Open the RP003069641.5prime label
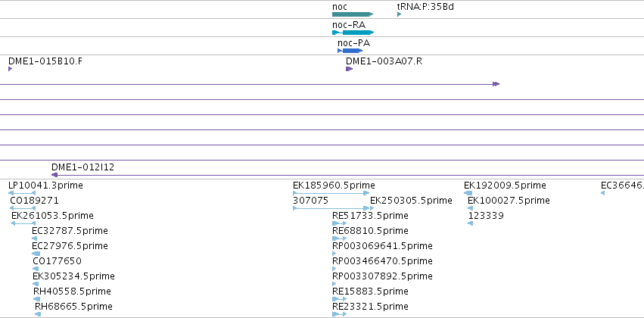Screen dimensions: 644x318 (382, 245)
